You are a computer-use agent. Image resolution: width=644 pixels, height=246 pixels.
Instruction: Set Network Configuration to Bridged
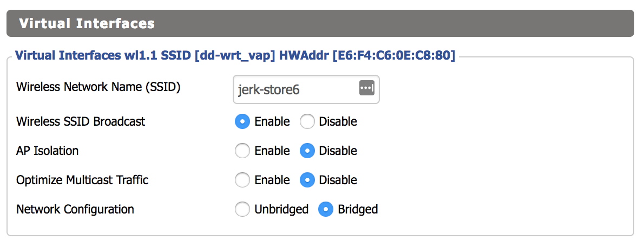pos(326,209)
